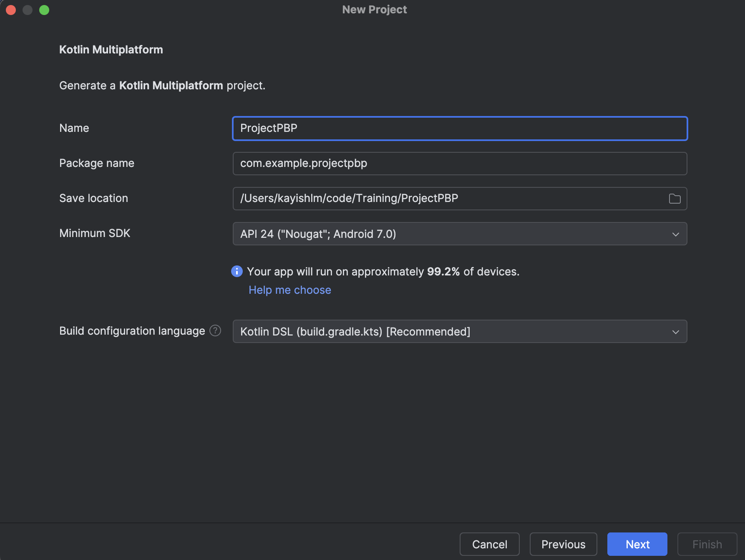Open the Minimum SDK API 24 dropdown

pos(459,234)
